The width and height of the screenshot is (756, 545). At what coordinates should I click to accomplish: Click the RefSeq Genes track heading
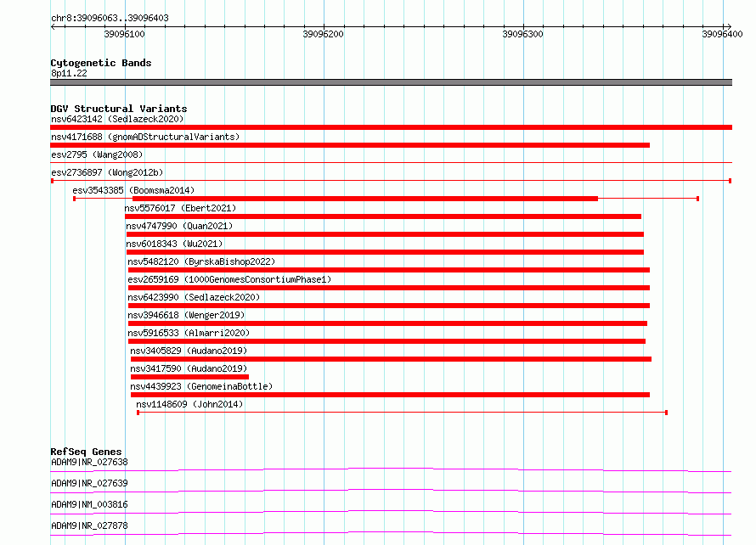[86, 452]
